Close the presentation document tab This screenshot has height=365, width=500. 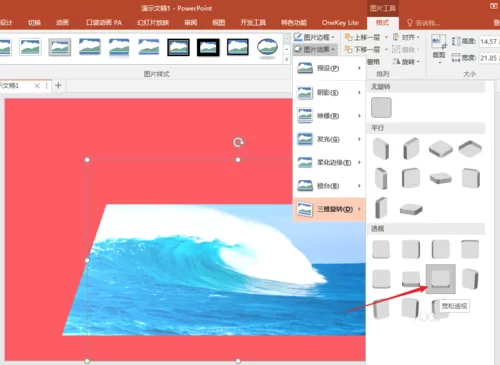tap(37, 86)
